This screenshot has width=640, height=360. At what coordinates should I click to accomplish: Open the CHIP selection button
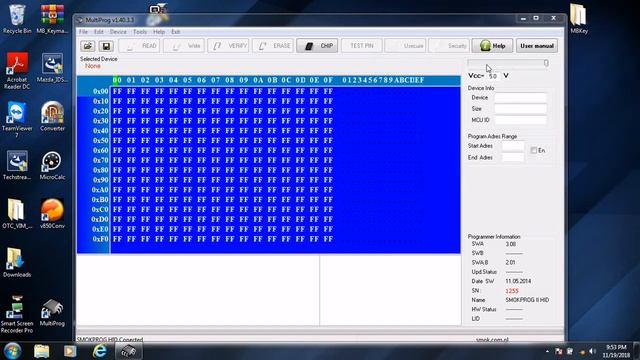pyautogui.click(x=318, y=46)
